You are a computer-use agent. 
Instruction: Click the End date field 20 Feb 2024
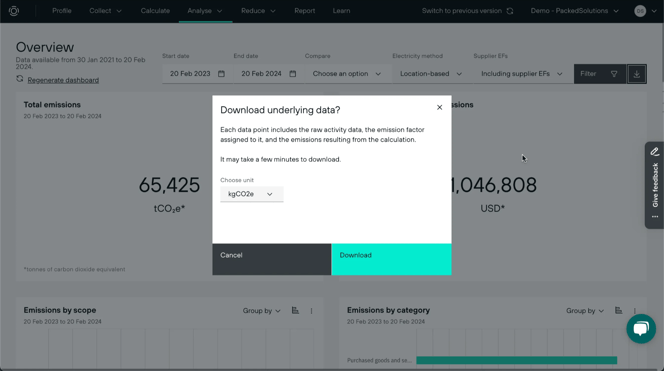pos(268,74)
